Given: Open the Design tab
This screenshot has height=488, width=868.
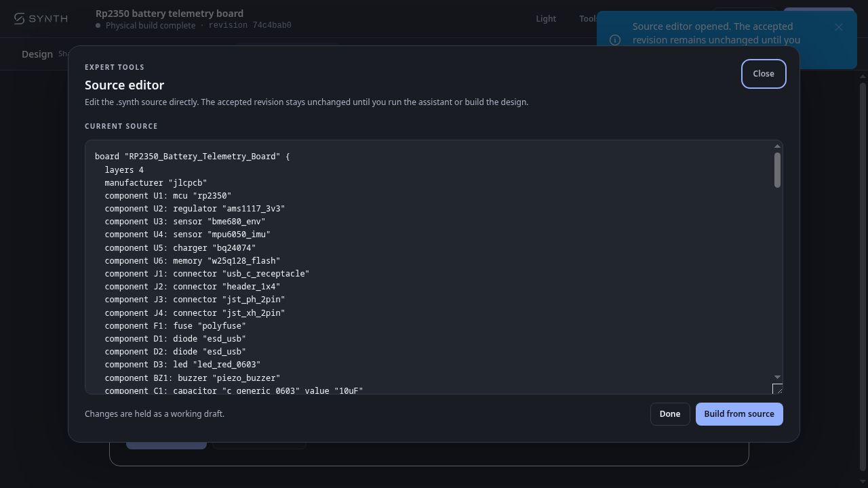Looking at the screenshot, I should [37, 54].
